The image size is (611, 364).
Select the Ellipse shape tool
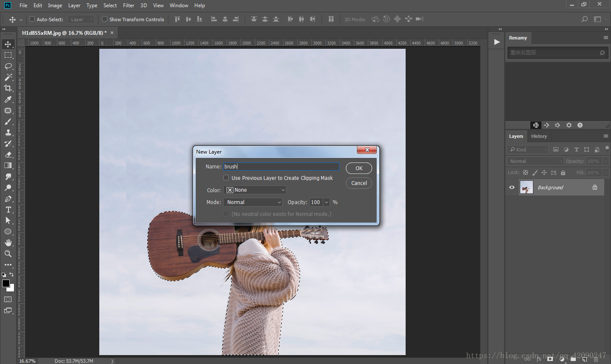pyautogui.click(x=8, y=232)
